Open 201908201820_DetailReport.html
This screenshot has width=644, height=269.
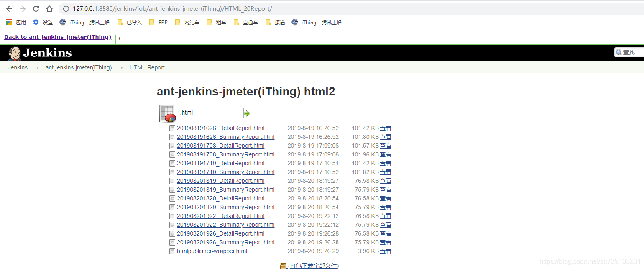point(221,198)
